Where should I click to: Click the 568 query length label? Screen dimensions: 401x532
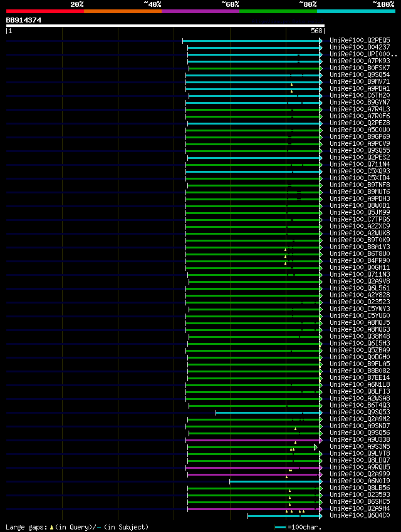point(318,31)
